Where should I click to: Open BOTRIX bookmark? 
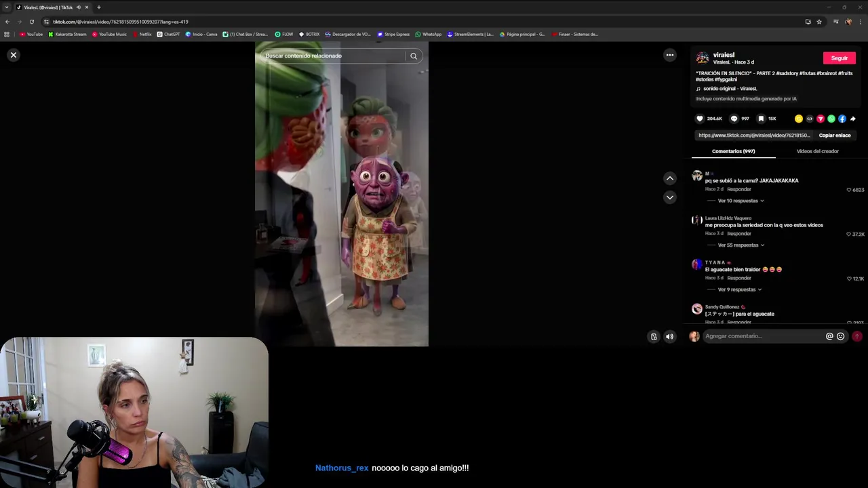coord(309,34)
